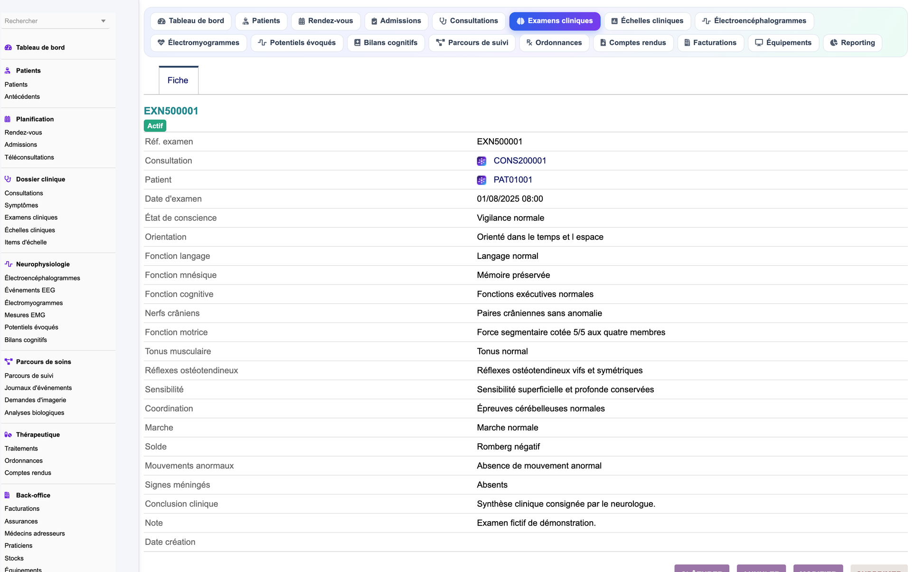This screenshot has width=924, height=572.
Task: Click the value 'Marche normale'
Action: tap(508, 428)
